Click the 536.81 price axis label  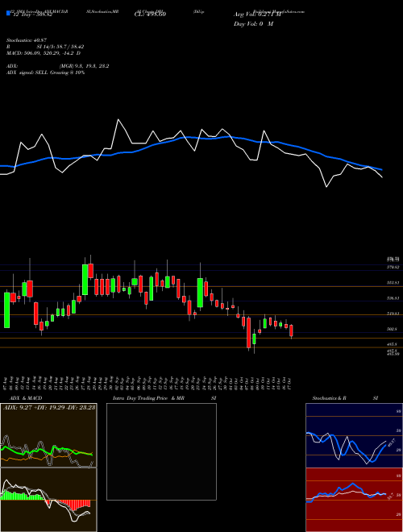coord(393,298)
